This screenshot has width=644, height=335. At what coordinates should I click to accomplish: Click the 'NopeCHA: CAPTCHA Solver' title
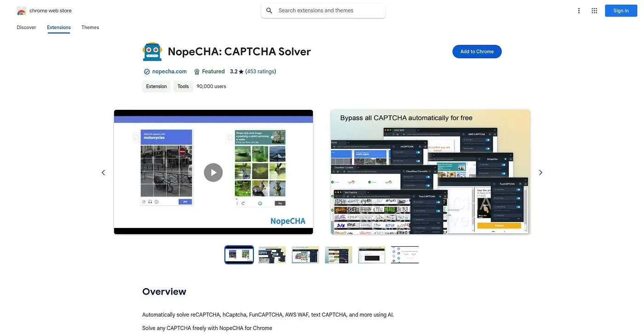point(239,51)
